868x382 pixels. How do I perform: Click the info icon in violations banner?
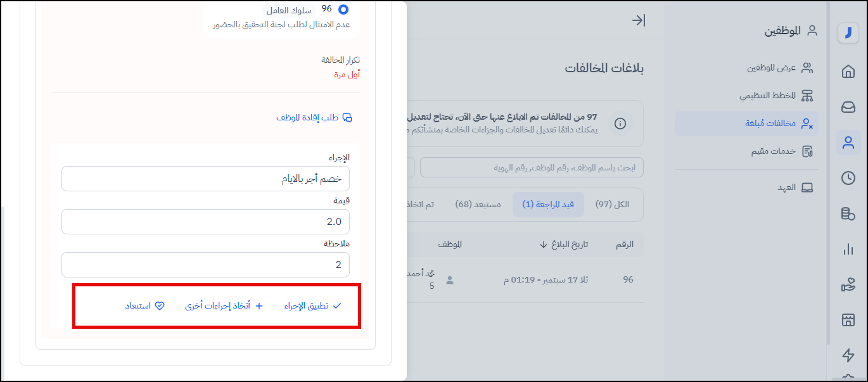[620, 124]
